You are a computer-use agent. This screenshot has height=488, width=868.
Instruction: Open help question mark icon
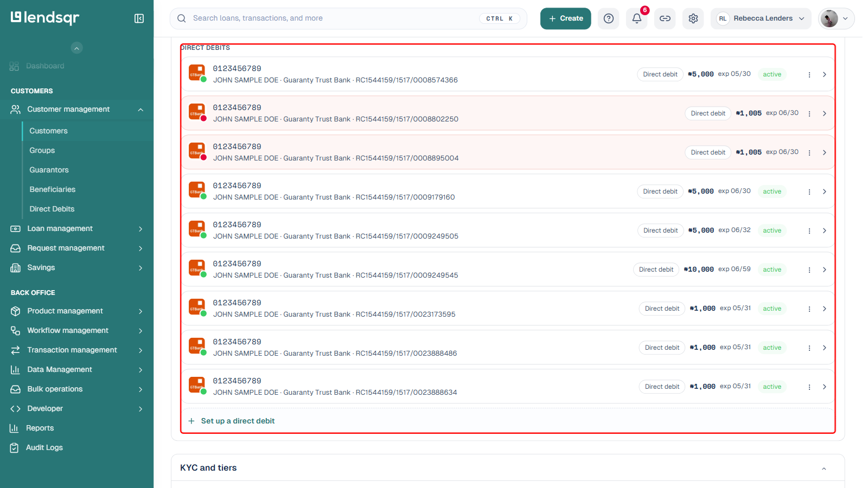[x=609, y=18]
